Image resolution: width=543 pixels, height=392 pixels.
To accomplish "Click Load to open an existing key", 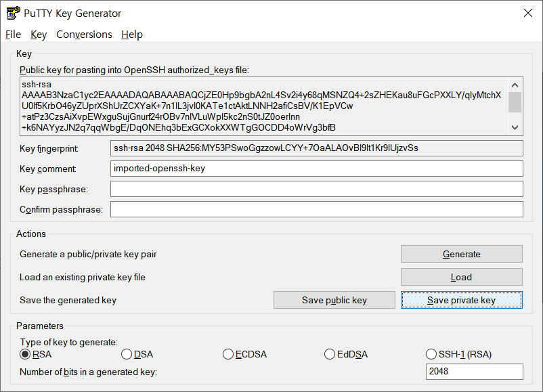I will coord(462,277).
